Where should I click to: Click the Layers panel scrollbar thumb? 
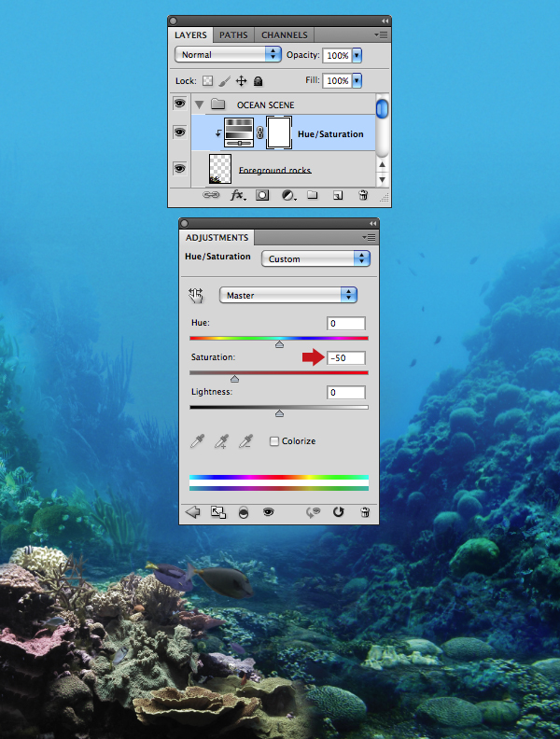click(382, 109)
